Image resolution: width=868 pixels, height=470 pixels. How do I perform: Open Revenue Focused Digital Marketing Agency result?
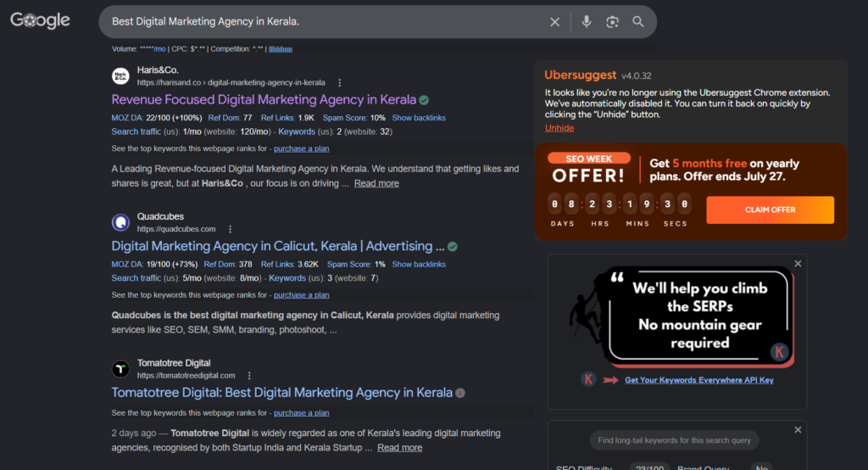coord(264,100)
